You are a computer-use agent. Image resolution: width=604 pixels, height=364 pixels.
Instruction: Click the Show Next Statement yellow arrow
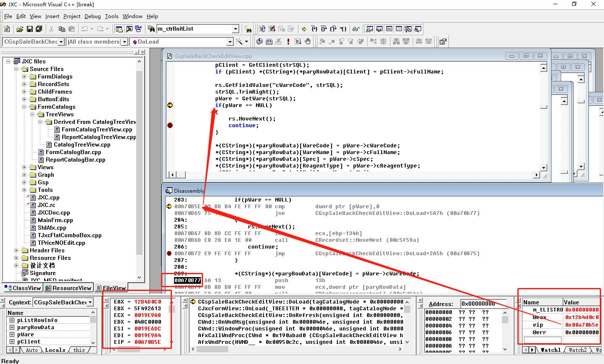tap(304, 29)
